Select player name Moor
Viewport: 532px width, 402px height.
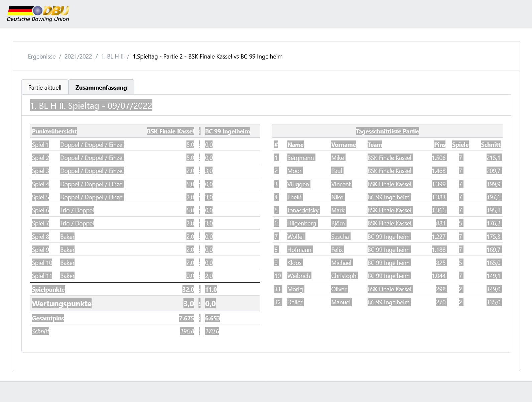(295, 171)
